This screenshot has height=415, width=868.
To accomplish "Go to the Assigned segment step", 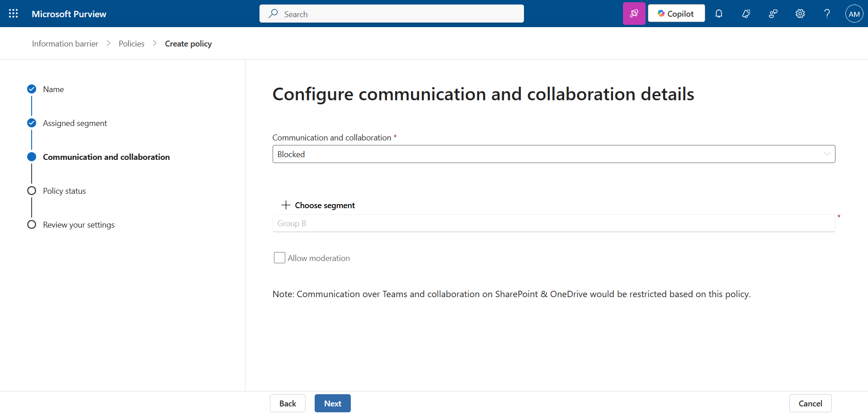I will tap(75, 123).
